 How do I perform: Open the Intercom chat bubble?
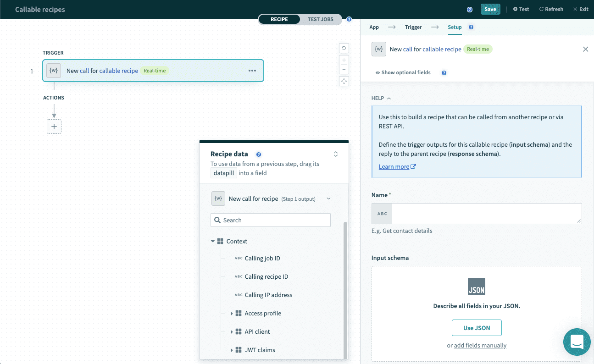click(577, 342)
